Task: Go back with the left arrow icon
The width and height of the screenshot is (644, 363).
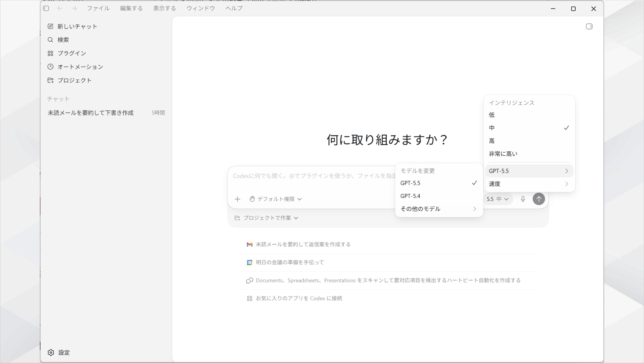Action: click(x=60, y=8)
